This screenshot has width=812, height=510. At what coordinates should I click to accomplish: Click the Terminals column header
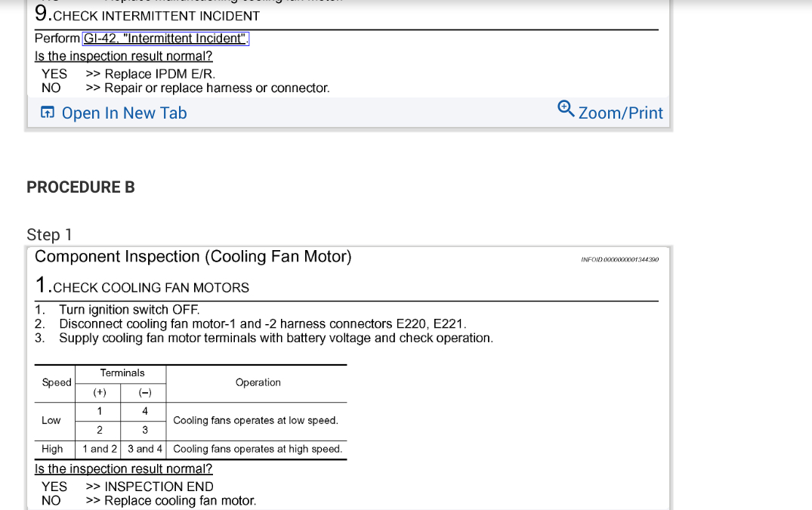(x=122, y=372)
